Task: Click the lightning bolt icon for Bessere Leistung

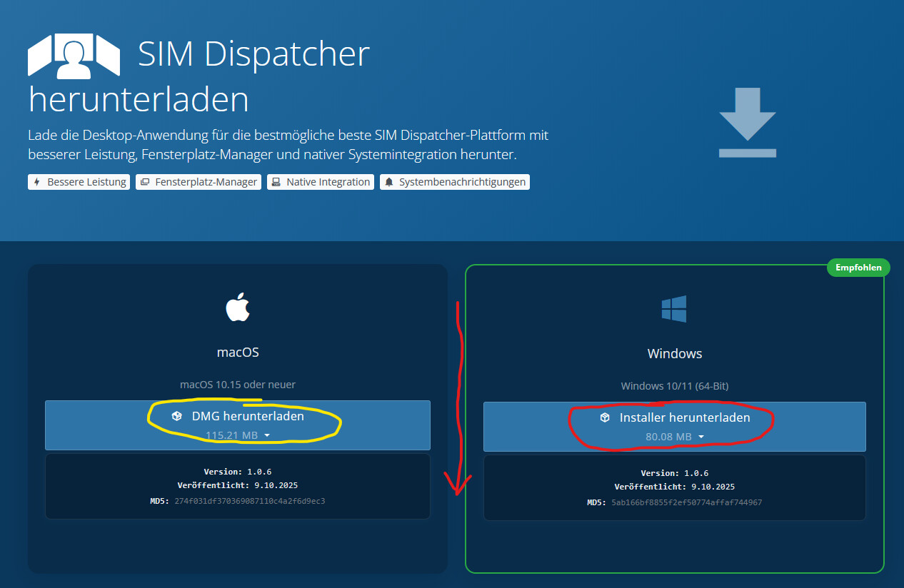Action: (x=37, y=182)
